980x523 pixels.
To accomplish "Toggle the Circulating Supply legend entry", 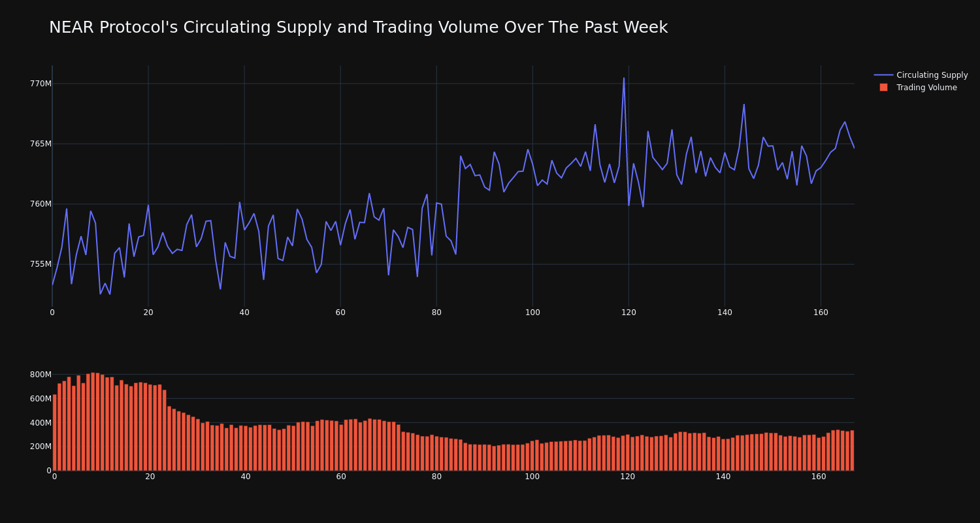I will pyautogui.click(x=921, y=75).
